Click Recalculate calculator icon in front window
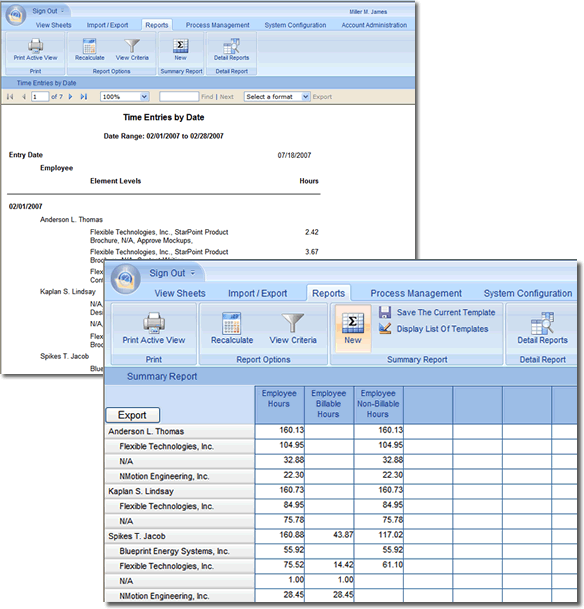This screenshot has width=584, height=609. click(x=231, y=323)
